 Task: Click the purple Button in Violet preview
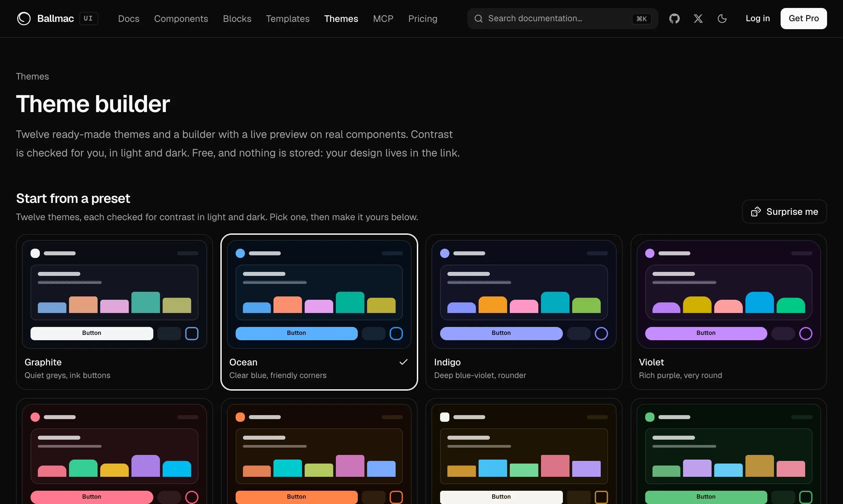point(706,333)
